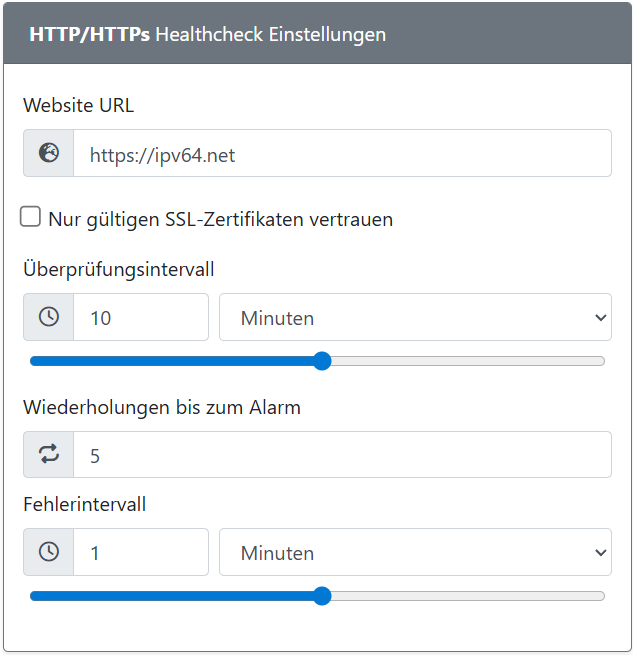This screenshot has width=633, height=655.
Task: Click the 'Wiederholungen bis zum Alarm' label
Action: (161, 407)
